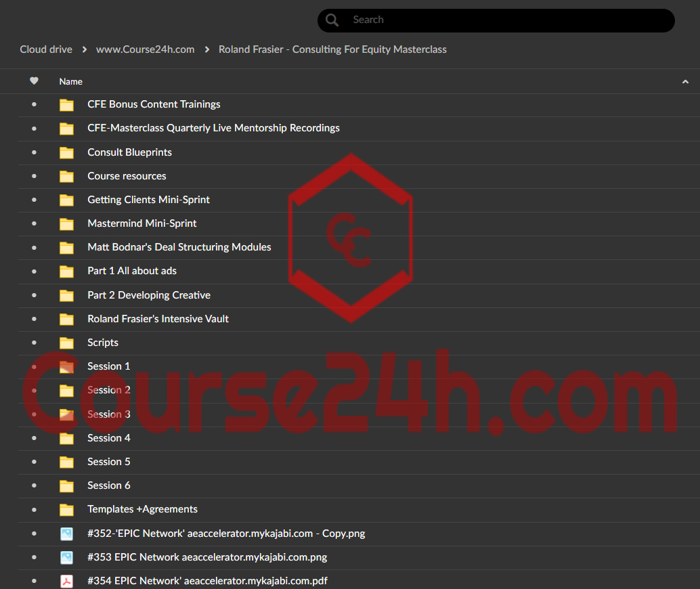
Task: Click Course resources folder icon
Action: coord(66,177)
